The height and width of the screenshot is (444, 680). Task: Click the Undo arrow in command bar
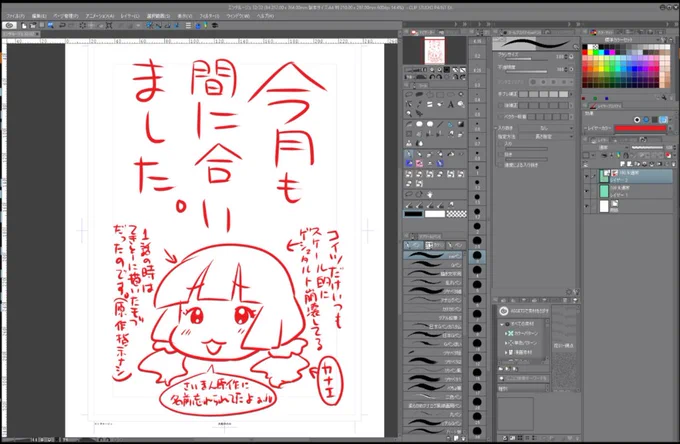point(62,26)
